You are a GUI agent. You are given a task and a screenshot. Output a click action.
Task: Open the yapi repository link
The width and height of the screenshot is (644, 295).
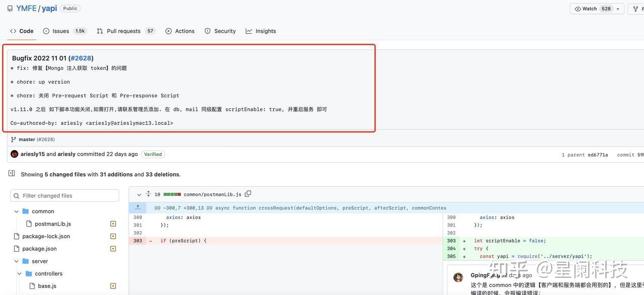[49, 9]
